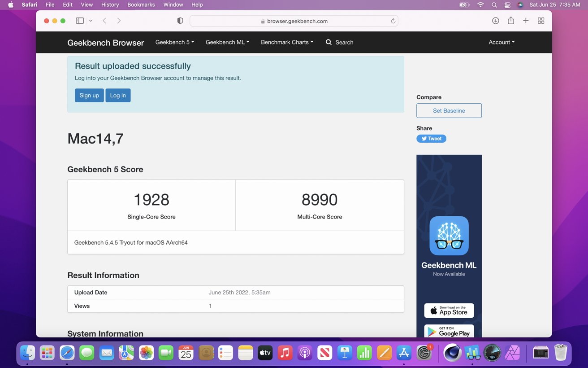Activate Siri from the menu bar
The width and height of the screenshot is (588, 368).
pyautogui.click(x=520, y=4)
